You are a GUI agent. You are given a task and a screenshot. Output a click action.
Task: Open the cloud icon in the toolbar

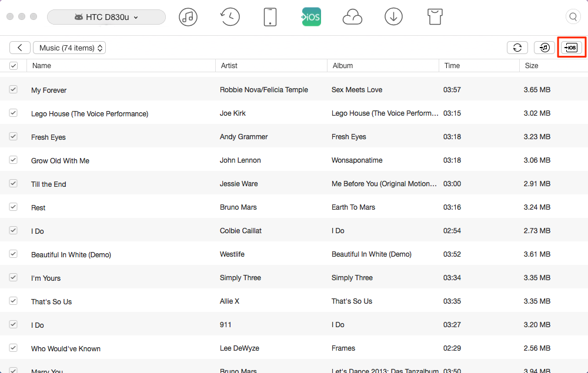coord(352,17)
